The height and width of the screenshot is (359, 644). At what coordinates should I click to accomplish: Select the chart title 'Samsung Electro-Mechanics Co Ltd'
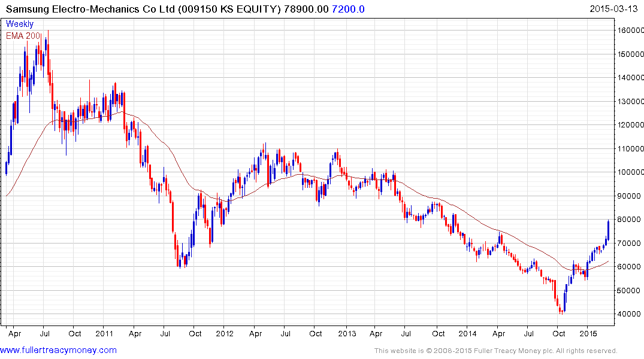pos(90,9)
